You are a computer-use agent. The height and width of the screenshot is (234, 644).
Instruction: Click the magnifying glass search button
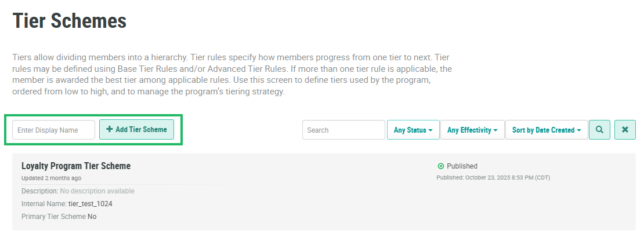[x=599, y=130]
